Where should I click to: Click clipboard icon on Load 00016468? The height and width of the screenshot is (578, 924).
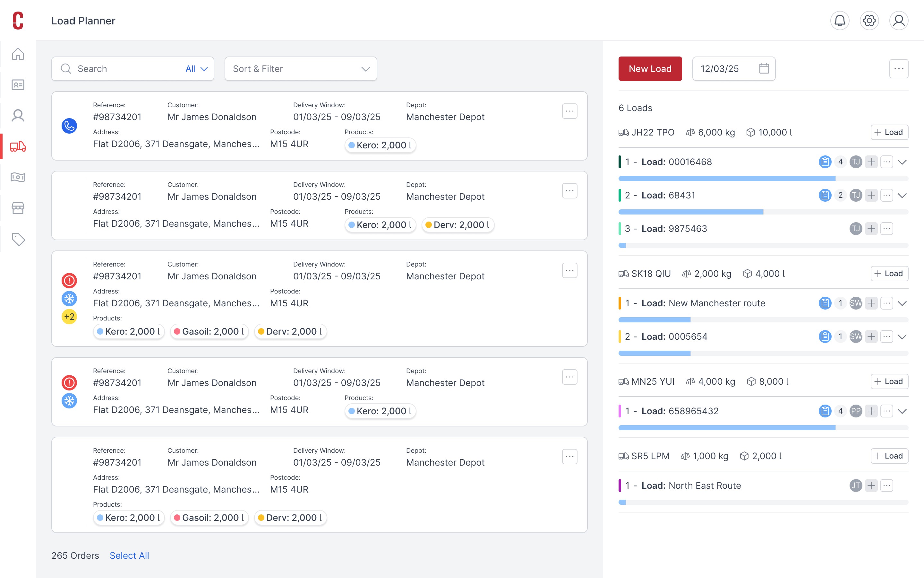click(x=825, y=162)
